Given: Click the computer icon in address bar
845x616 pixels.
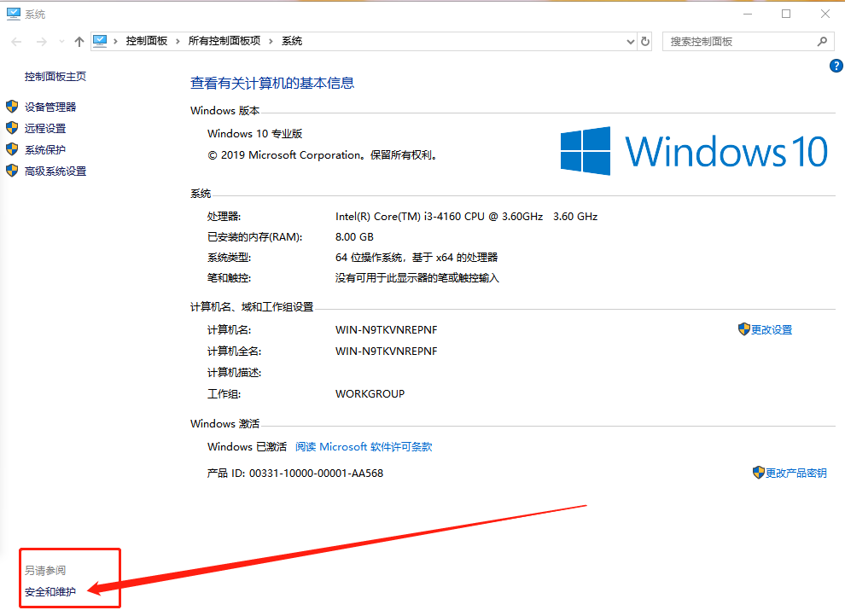Looking at the screenshot, I should point(100,41).
